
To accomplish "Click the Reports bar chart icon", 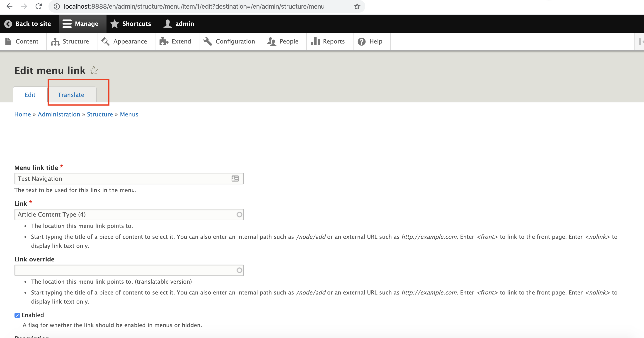I will [x=315, y=41].
